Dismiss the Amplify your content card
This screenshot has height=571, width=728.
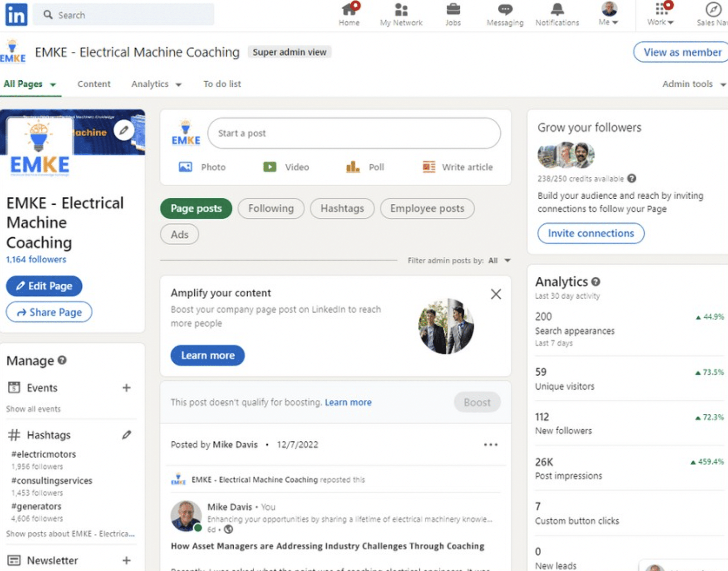(496, 294)
